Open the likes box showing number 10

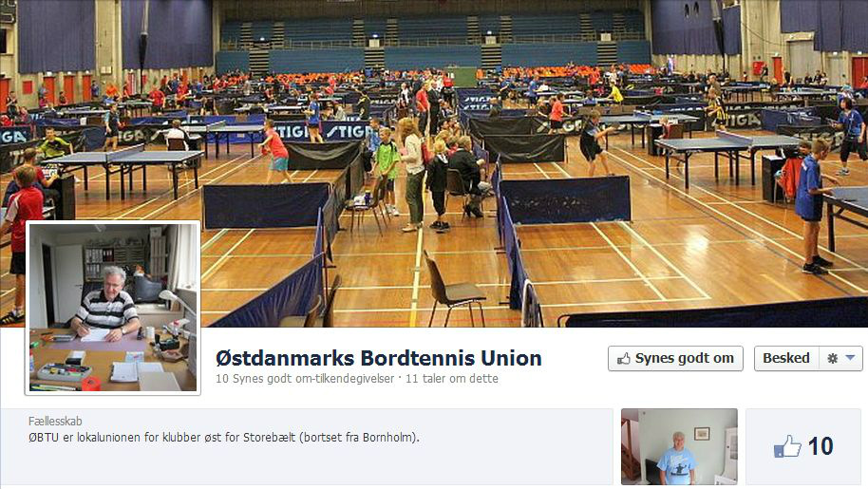click(x=803, y=447)
